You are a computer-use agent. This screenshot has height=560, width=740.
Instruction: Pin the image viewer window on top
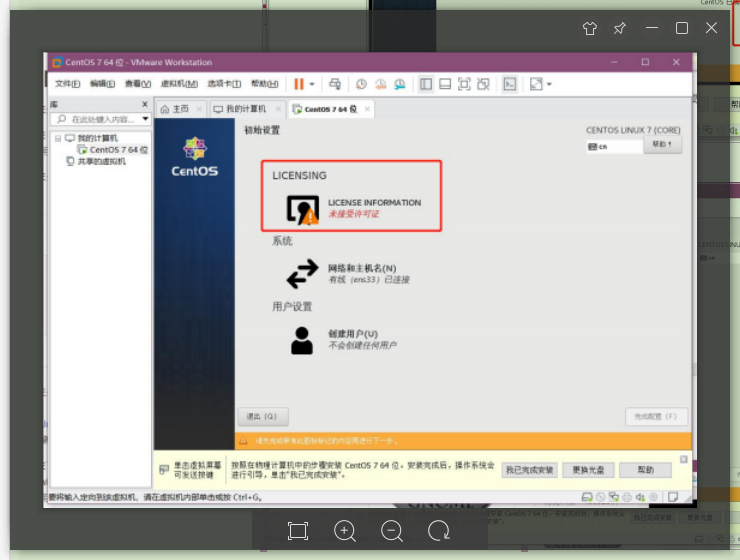620,28
